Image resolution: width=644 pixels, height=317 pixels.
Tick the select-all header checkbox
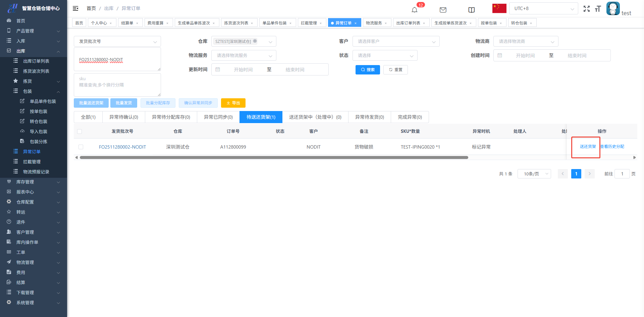(x=79, y=131)
